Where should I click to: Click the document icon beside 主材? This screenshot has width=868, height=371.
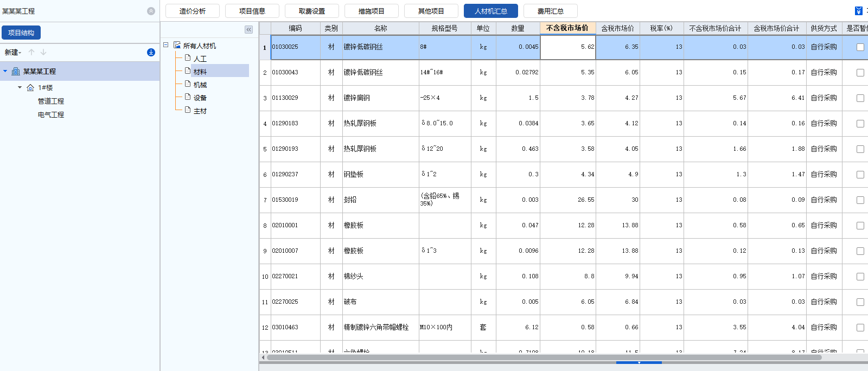click(x=188, y=110)
